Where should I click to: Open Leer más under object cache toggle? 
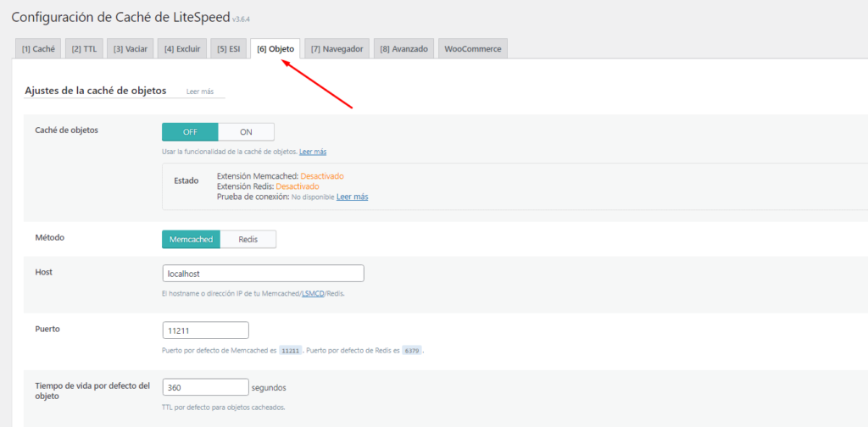coord(313,152)
